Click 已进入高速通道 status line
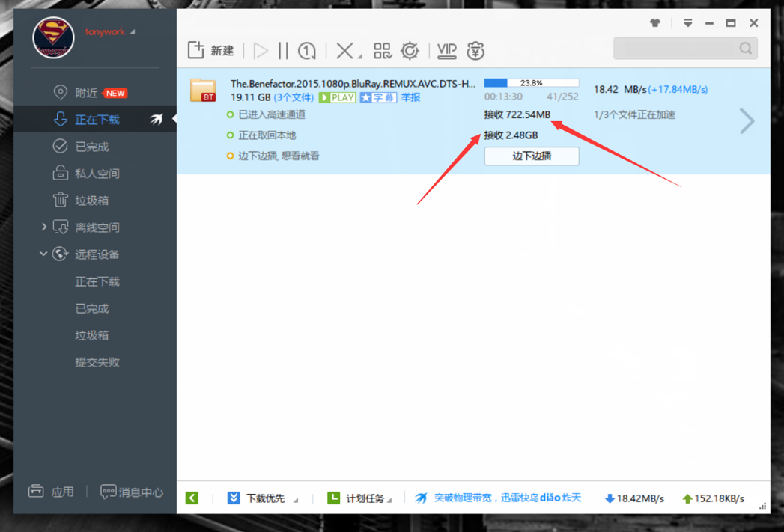This screenshot has width=784, height=532. [266, 114]
